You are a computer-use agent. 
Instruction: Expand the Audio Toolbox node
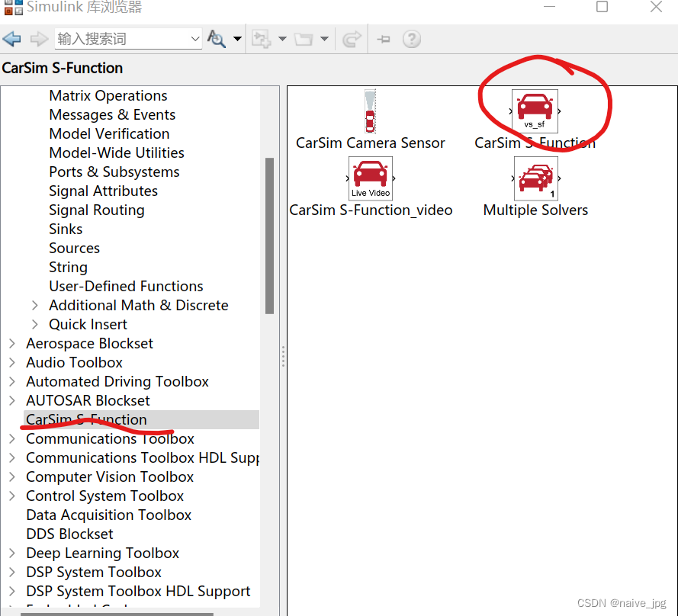pos(12,362)
